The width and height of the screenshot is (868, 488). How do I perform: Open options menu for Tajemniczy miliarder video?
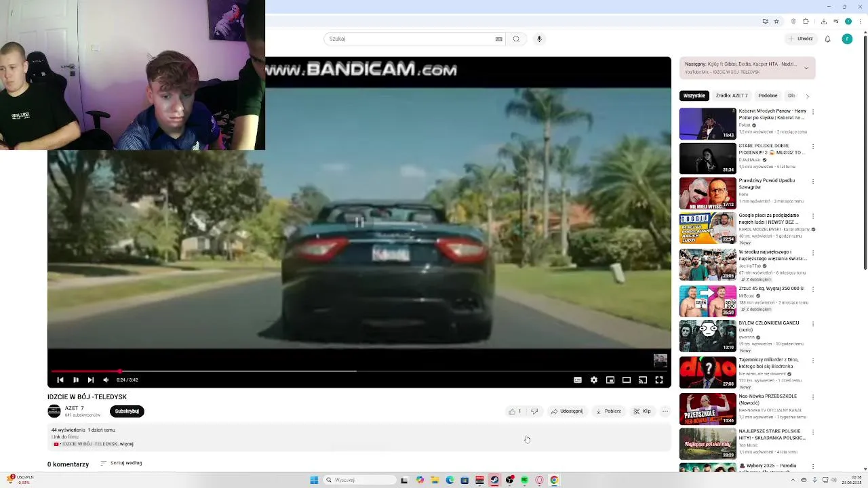[x=813, y=360]
